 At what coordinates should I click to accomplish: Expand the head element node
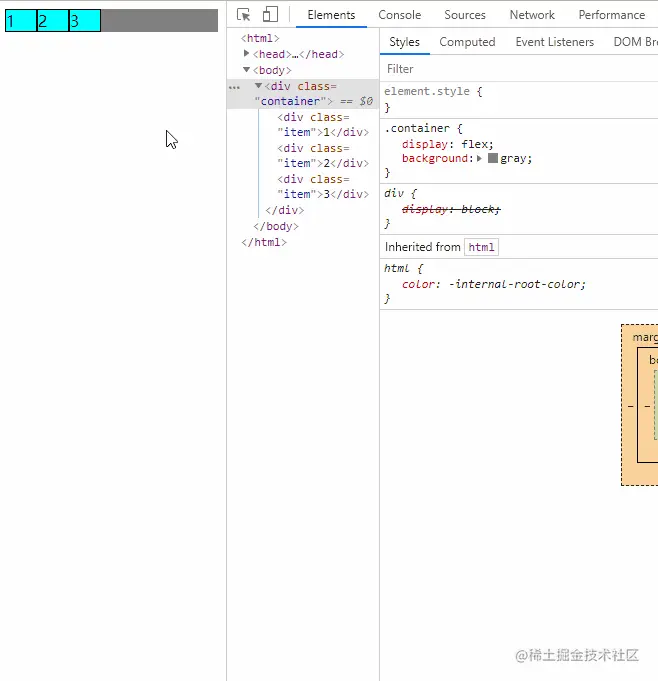pyautogui.click(x=246, y=53)
